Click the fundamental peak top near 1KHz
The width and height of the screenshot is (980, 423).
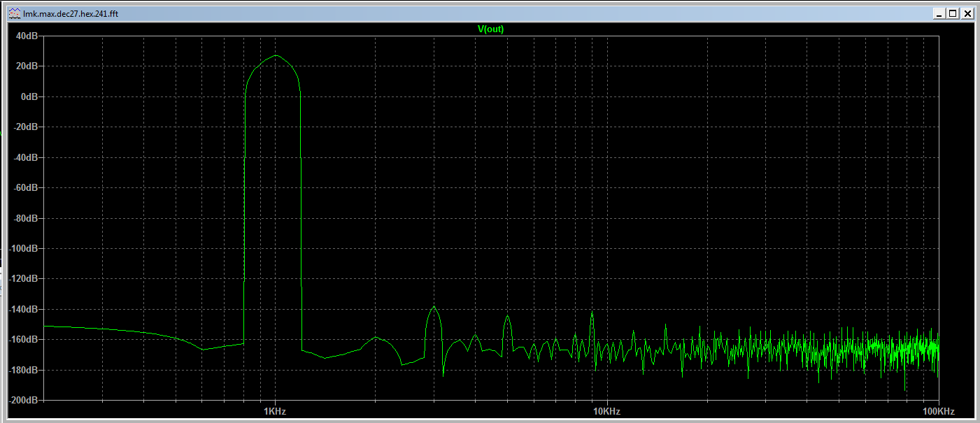(x=276, y=55)
